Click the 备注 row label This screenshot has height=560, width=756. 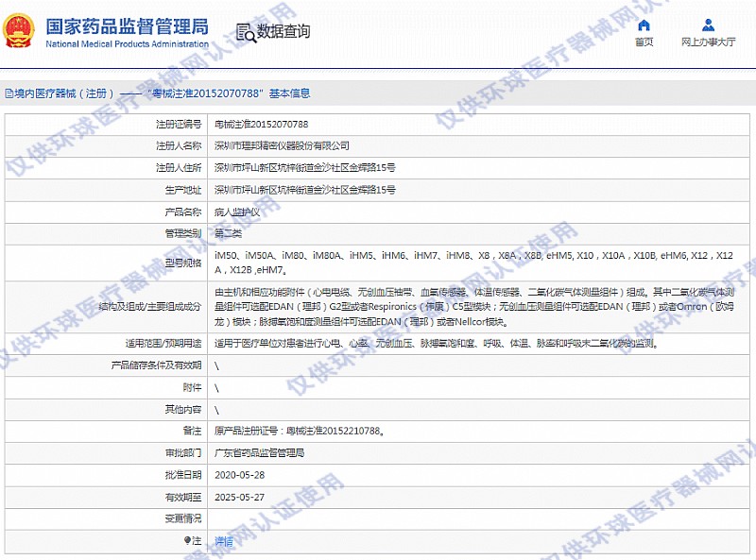pyautogui.click(x=193, y=431)
